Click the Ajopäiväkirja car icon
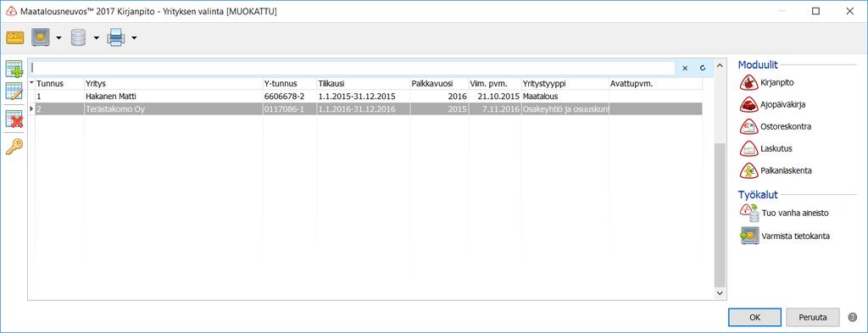 coord(748,104)
